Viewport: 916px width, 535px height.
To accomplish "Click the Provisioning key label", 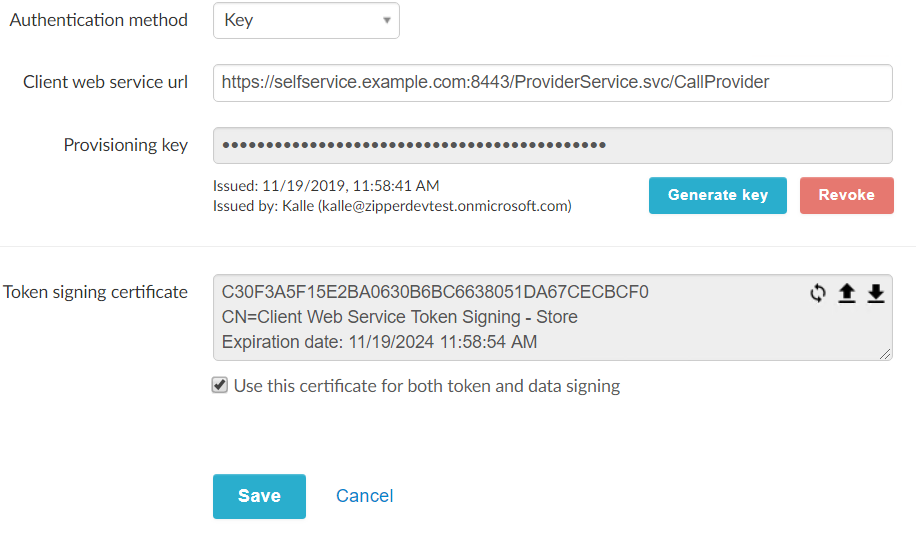I will pos(125,145).
